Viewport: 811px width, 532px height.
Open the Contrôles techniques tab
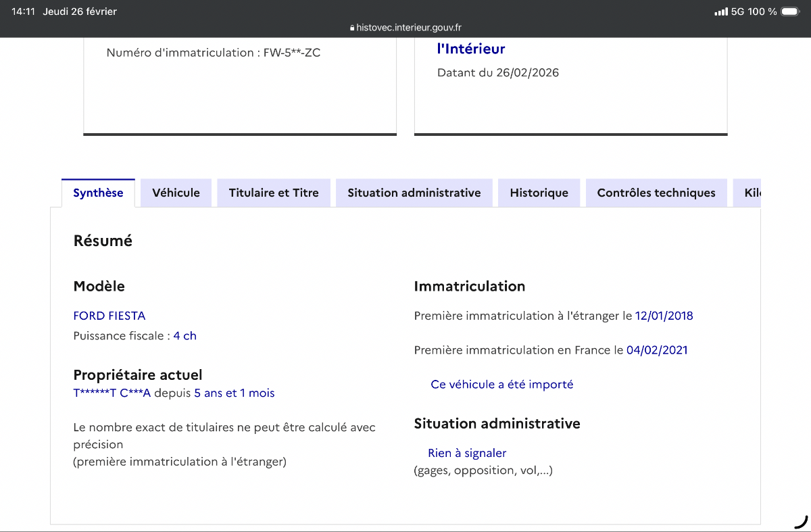(656, 193)
